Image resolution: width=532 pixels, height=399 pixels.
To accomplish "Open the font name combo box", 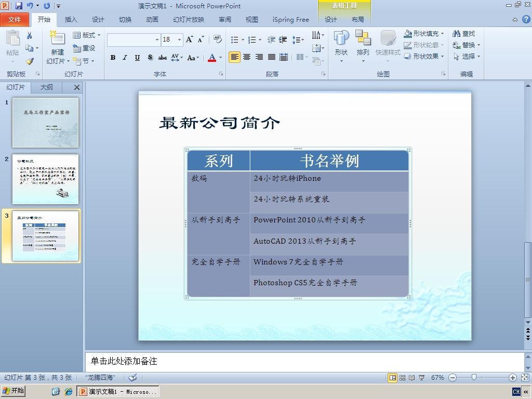I will [134, 39].
